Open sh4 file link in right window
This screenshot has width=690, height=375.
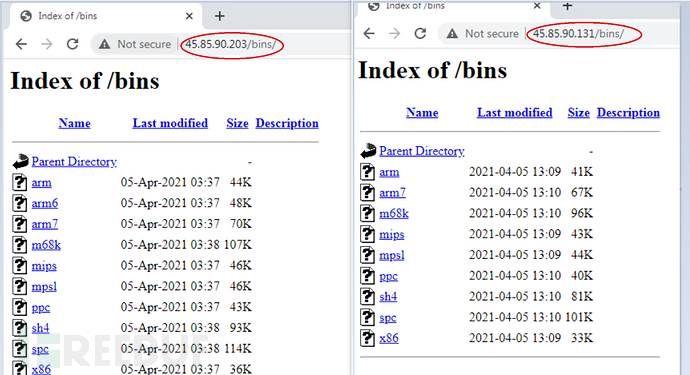[388, 297]
